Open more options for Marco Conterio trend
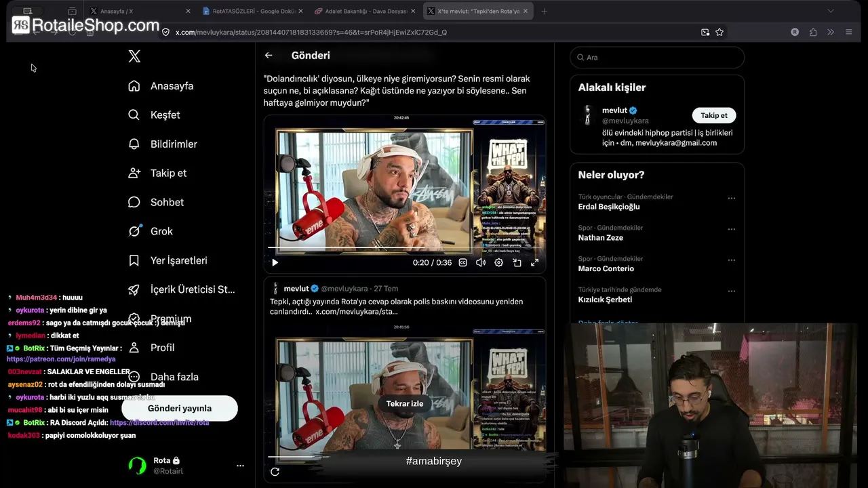 click(732, 260)
